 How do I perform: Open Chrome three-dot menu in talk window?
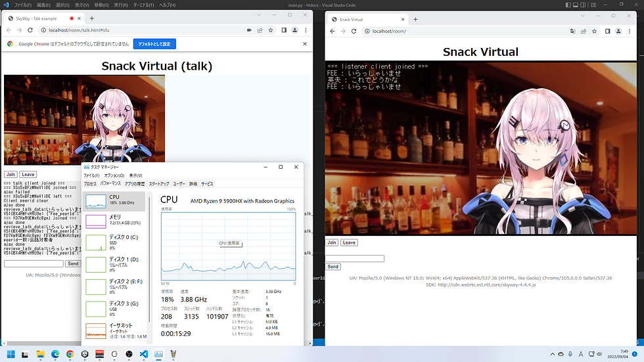(306, 30)
